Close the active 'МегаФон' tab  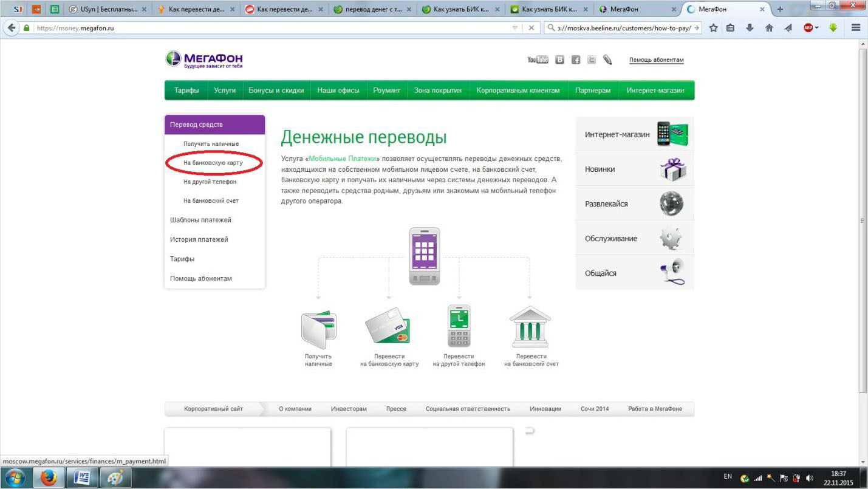[x=763, y=9]
